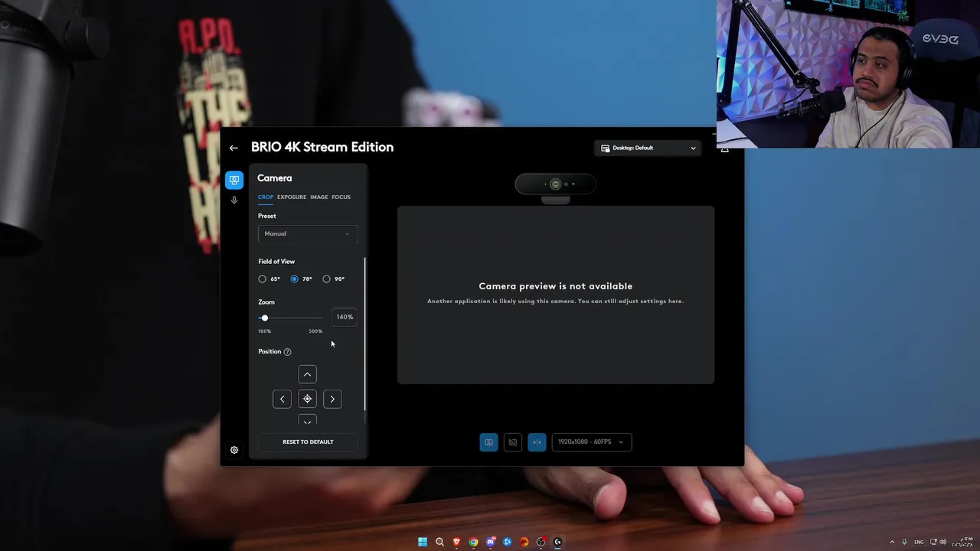Viewport: 980px width, 551px height.
Task: Open Windows taskbar search
Action: (439, 542)
